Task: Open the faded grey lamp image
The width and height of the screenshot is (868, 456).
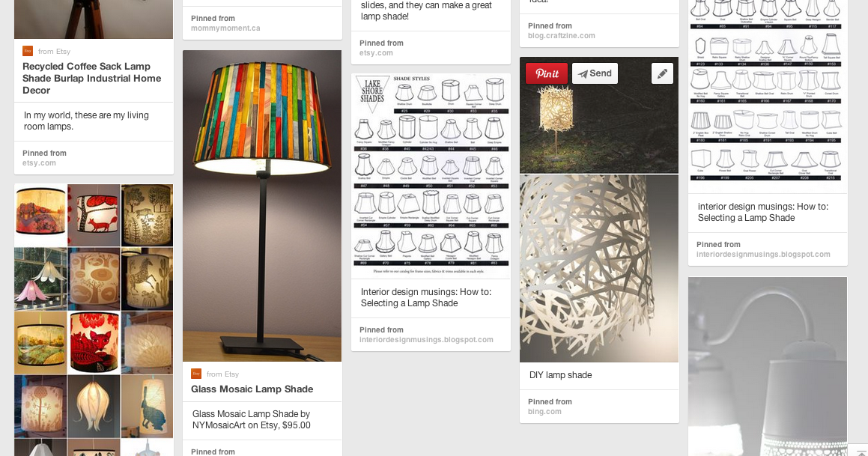Action: tap(767, 366)
